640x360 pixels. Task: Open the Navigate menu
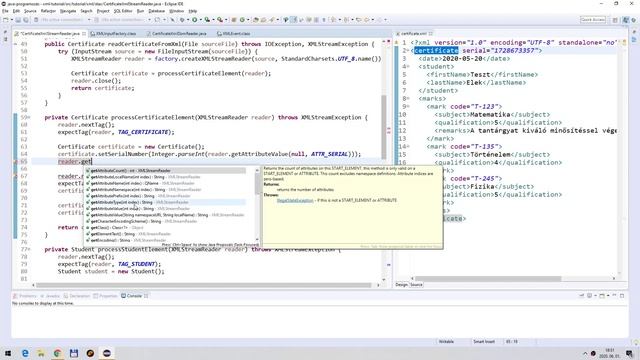click(x=68, y=11)
